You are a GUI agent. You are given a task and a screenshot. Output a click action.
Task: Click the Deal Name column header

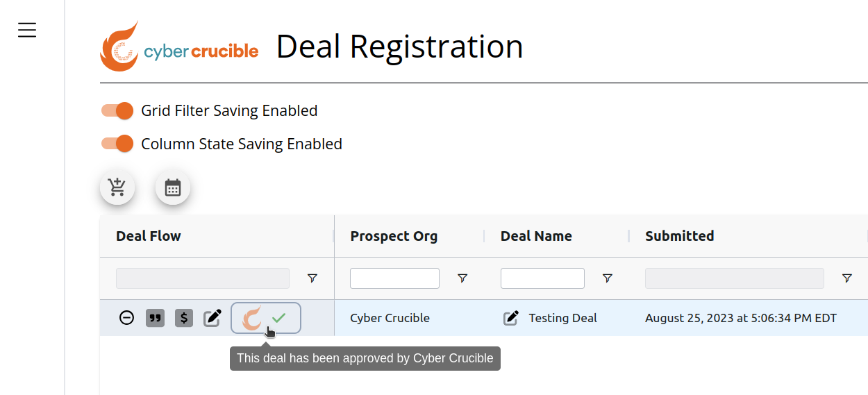536,236
